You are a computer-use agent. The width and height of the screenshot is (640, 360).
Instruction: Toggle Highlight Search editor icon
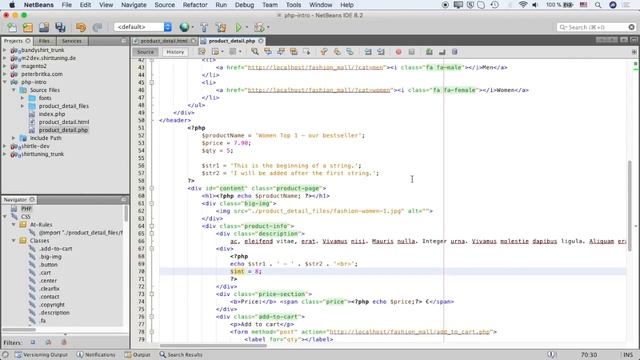click(293, 52)
